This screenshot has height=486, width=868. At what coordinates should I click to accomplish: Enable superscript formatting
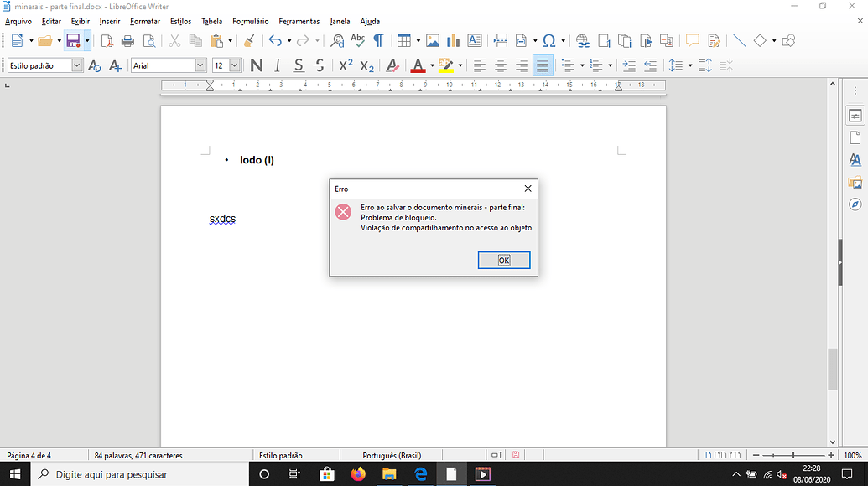click(346, 65)
